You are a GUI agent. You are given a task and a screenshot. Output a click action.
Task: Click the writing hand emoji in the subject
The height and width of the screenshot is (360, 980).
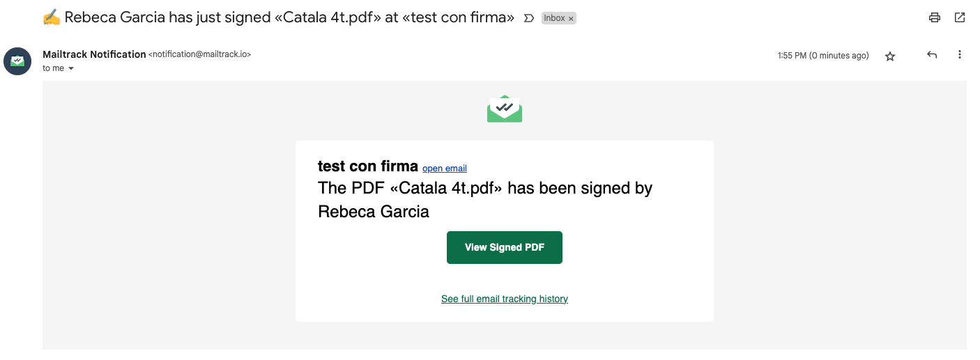[52, 18]
